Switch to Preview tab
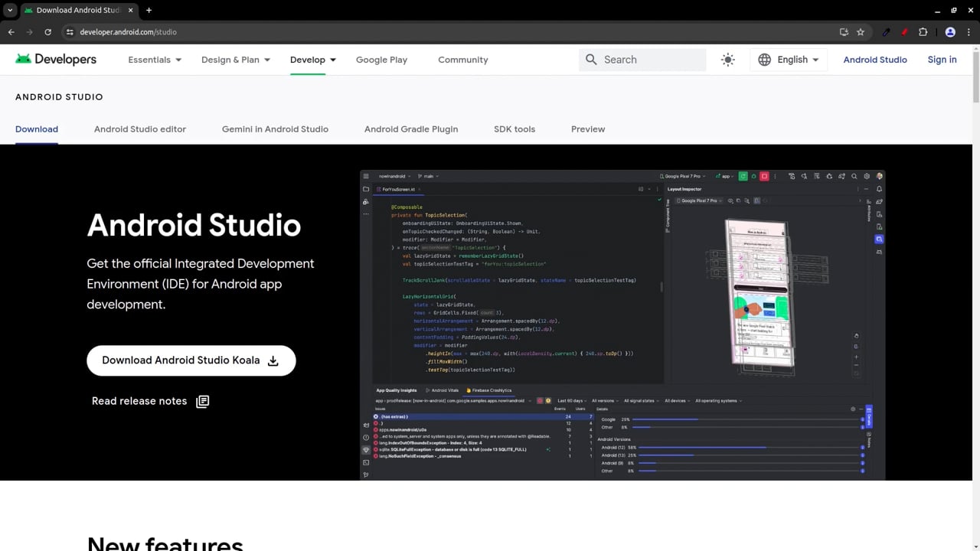The image size is (980, 551). 588,129
